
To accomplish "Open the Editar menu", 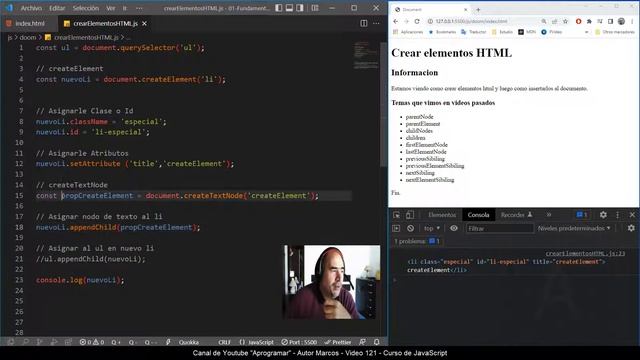I will tap(57, 8).
